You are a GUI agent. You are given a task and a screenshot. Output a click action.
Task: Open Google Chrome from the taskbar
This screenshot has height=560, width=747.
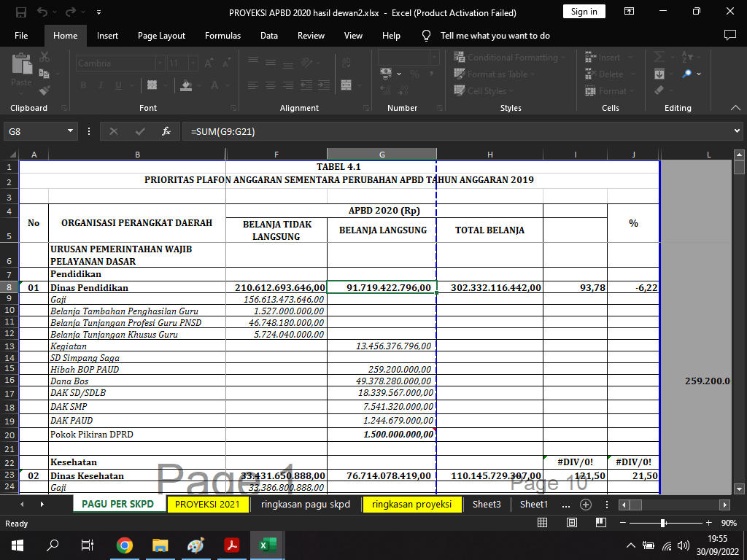pos(125,545)
